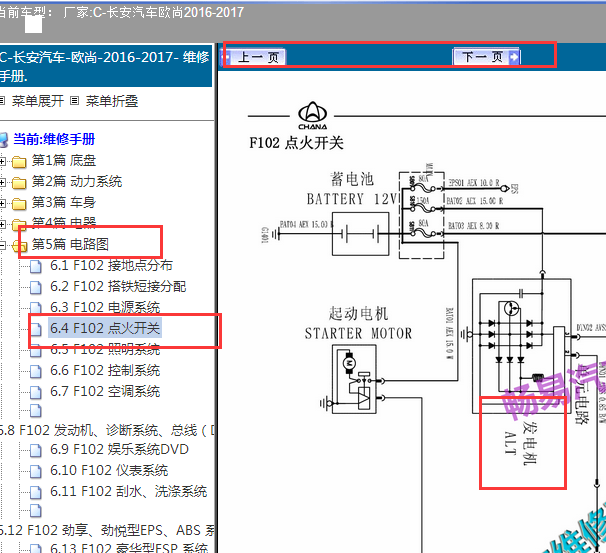Screen dimensions: 606x553
Task: Open 6.1 F102 接地点分布 page
Action: click(x=111, y=265)
